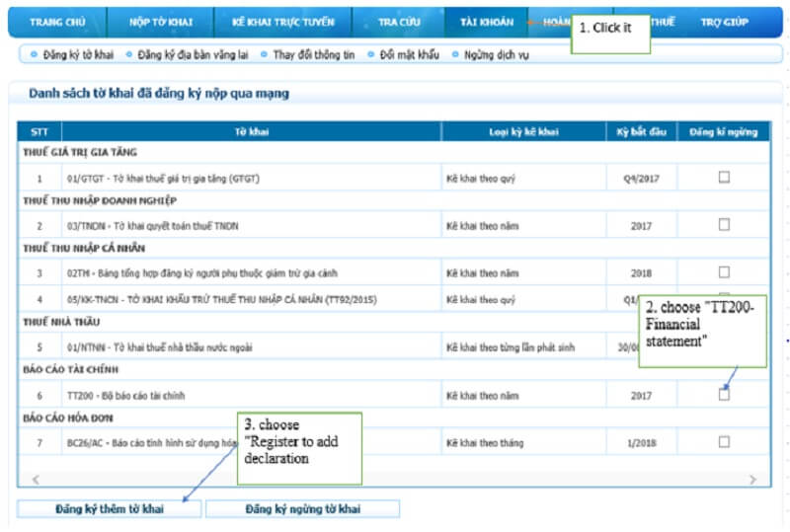This screenshot has width=790, height=532.
Task: Click the table's horizontal scroll left arrow
Action: tap(33, 479)
